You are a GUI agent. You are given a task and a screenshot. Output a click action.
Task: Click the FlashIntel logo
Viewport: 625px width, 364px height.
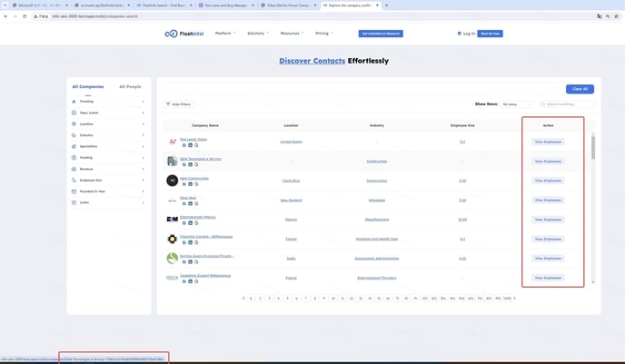tap(184, 34)
